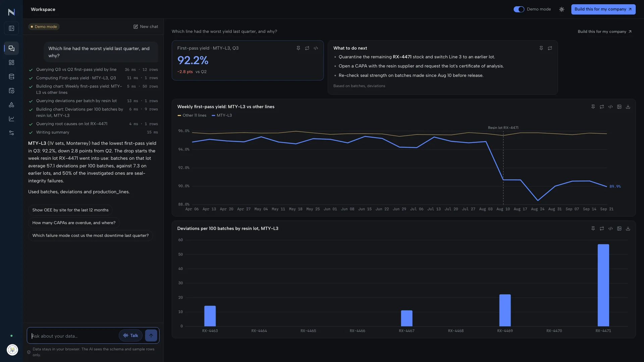Show code for Weekly first-pass yield chart
The width and height of the screenshot is (644, 362).
[x=610, y=107]
